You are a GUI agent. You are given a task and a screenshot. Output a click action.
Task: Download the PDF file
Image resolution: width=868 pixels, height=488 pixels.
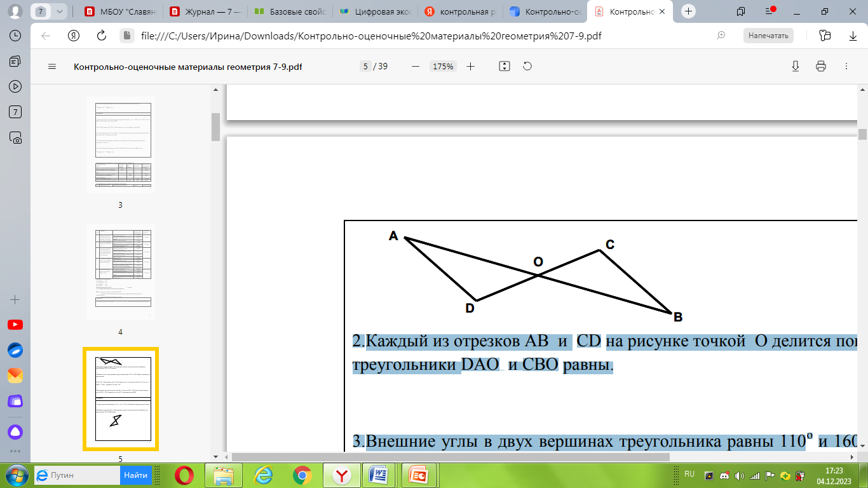[x=795, y=66]
